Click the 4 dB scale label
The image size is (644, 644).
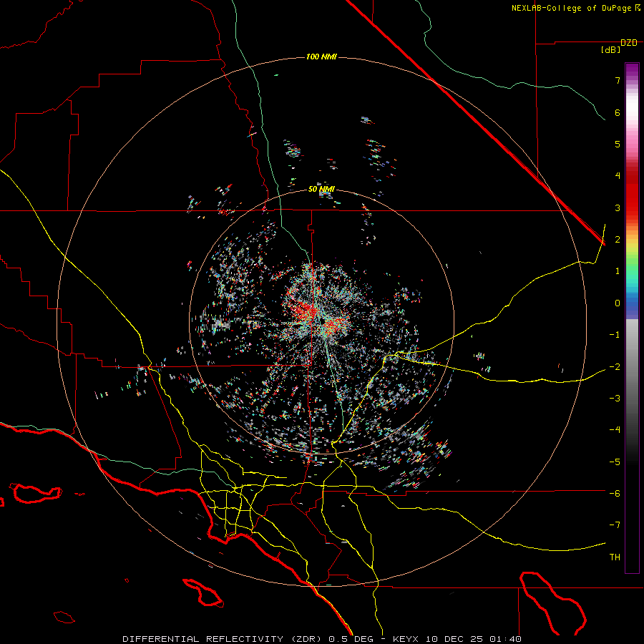coord(618,176)
